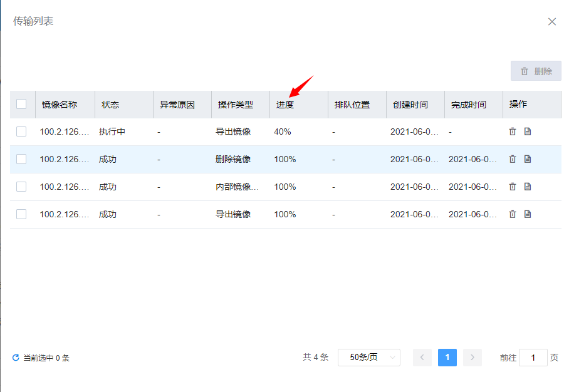The image size is (569, 392).
Task: Select checkbox of the 删除镜像 row
Action: [x=21, y=159]
